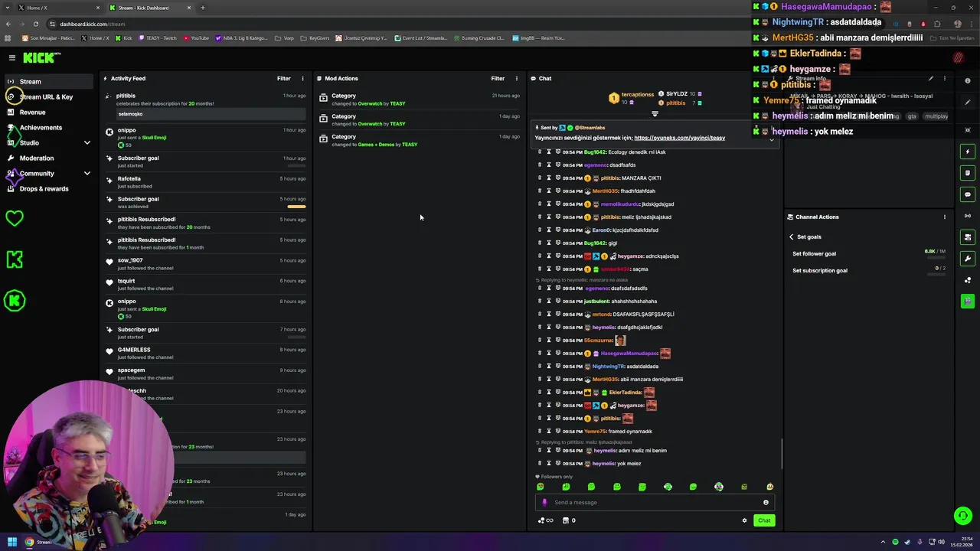
Task: Click the circled K icon in sidebar
Action: coord(14,301)
